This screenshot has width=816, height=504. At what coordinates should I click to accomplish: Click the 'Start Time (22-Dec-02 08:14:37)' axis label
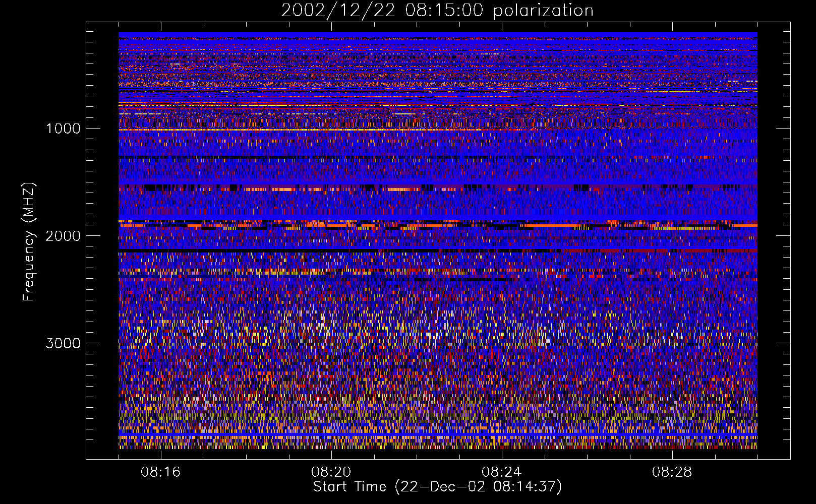coord(437,487)
